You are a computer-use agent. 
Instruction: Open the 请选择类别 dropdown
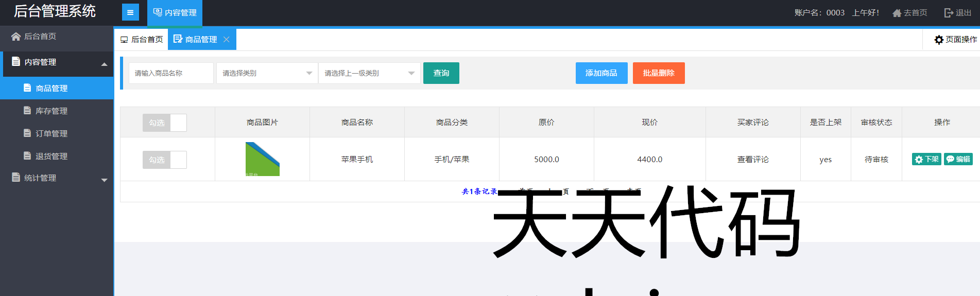(x=267, y=73)
